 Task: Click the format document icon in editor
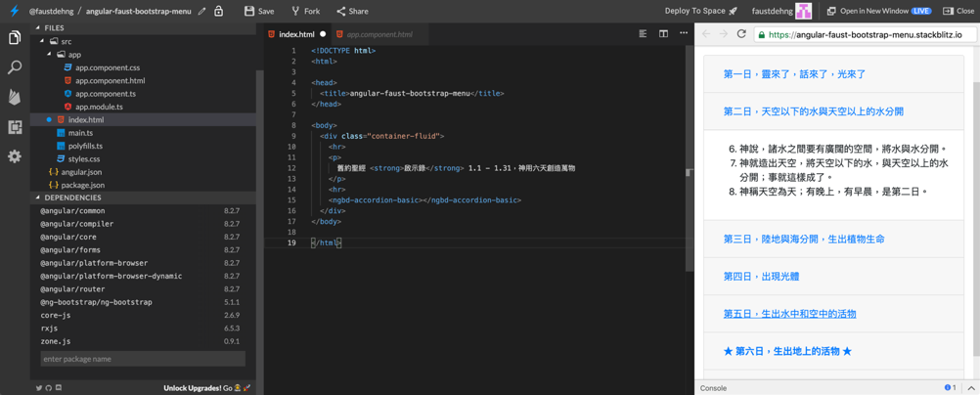(643, 34)
